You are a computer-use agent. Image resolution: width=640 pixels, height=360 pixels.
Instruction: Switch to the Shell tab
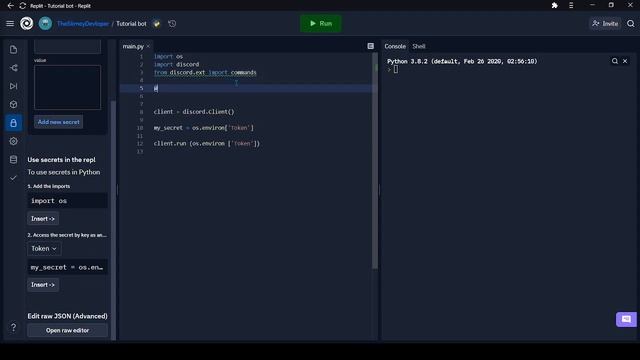click(x=419, y=47)
